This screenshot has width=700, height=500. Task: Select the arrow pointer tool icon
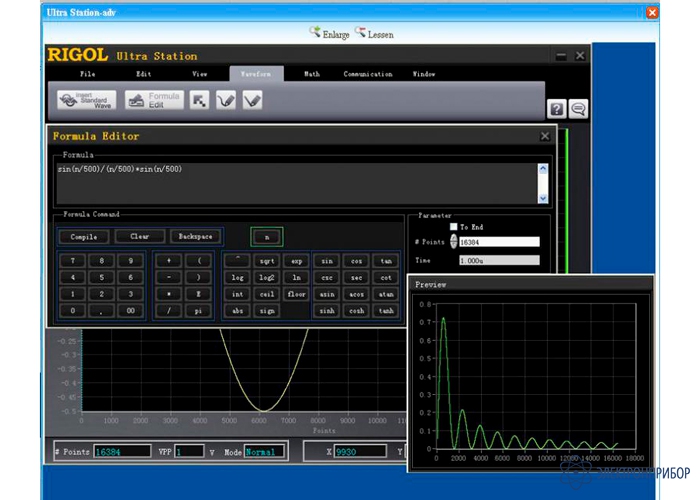(199, 100)
